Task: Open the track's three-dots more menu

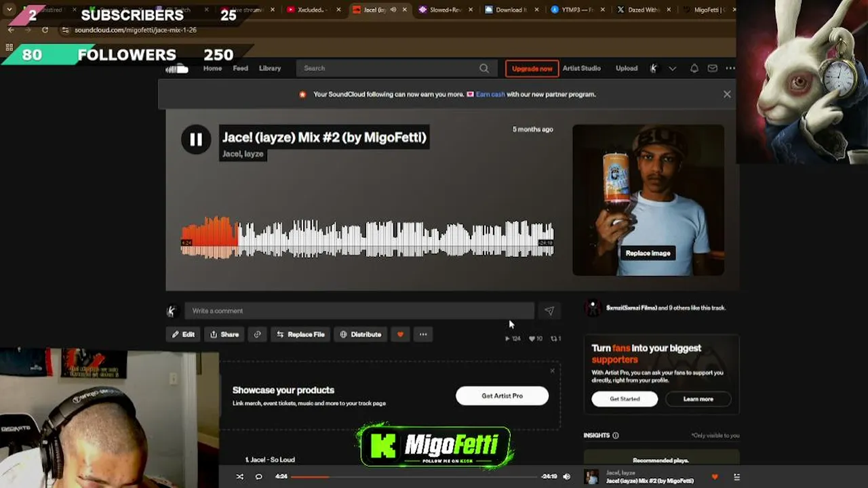Action: click(x=423, y=334)
